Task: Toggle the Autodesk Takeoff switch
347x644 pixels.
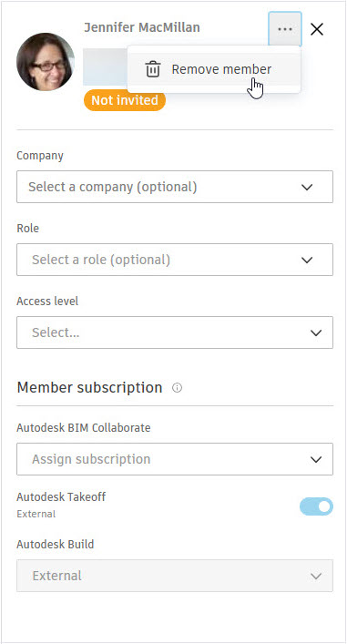Action: click(316, 506)
